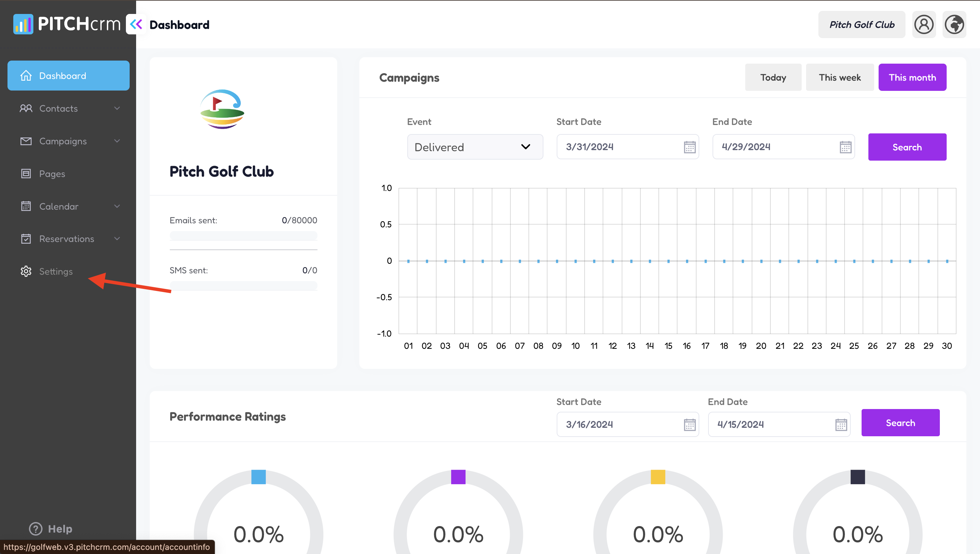
Task: Click the Emails sent progress bar
Action: pos(244,236)
